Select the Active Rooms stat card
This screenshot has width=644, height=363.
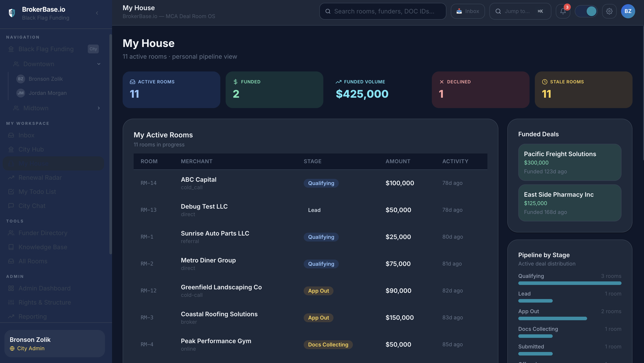tap(171, 90)
